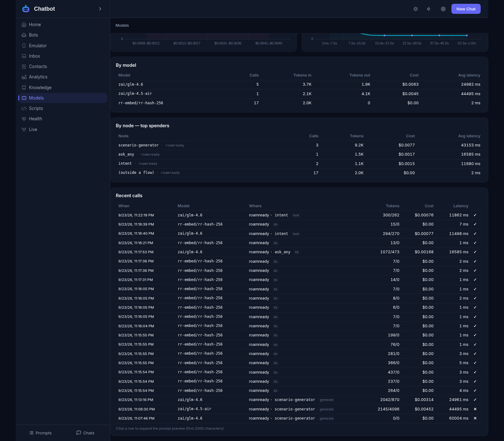Screen dimensions: 504x441
Task: Click the Models sidebar icon
Action: (24, 98)
